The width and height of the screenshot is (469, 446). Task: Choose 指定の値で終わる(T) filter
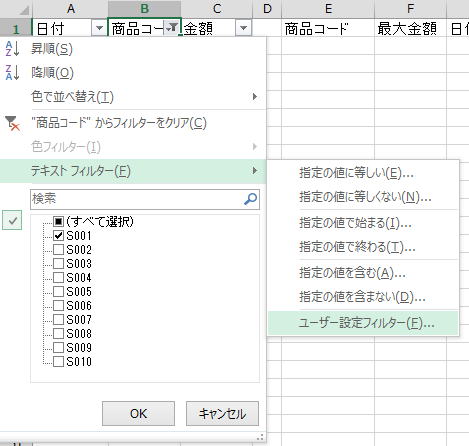coord(363,247)
